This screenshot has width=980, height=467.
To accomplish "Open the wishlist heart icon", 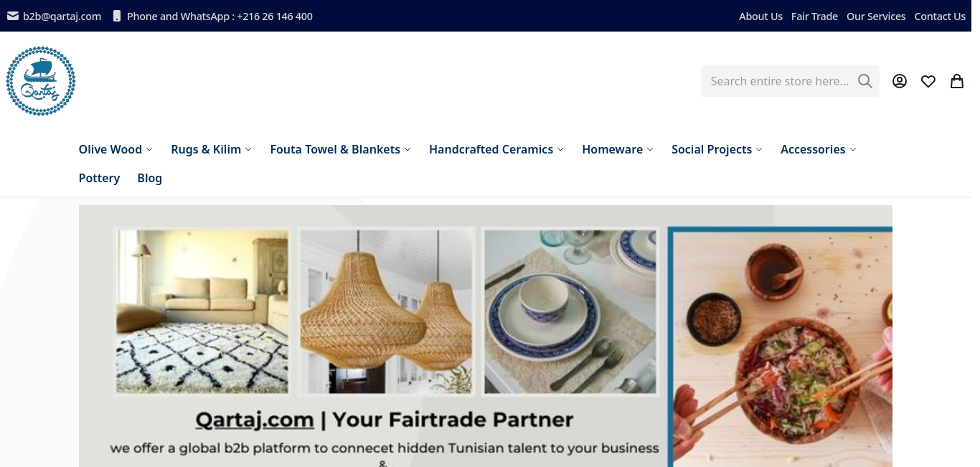I will point(928,81).
